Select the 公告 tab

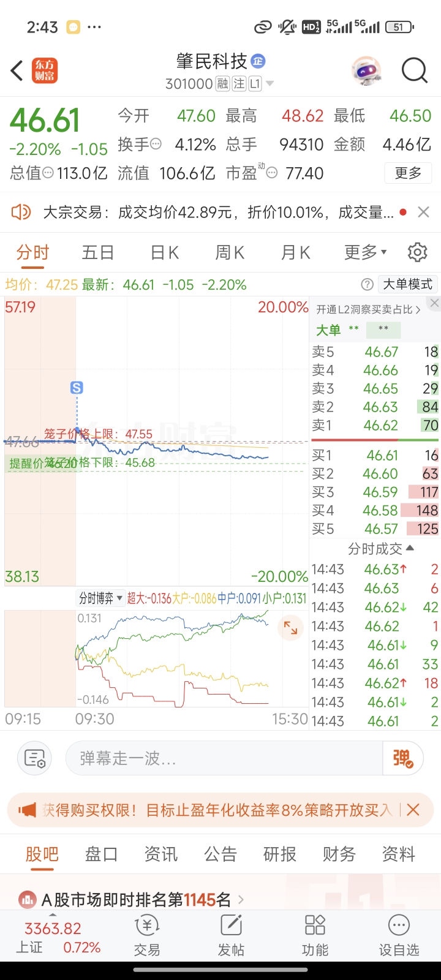(x=221, y=854)
